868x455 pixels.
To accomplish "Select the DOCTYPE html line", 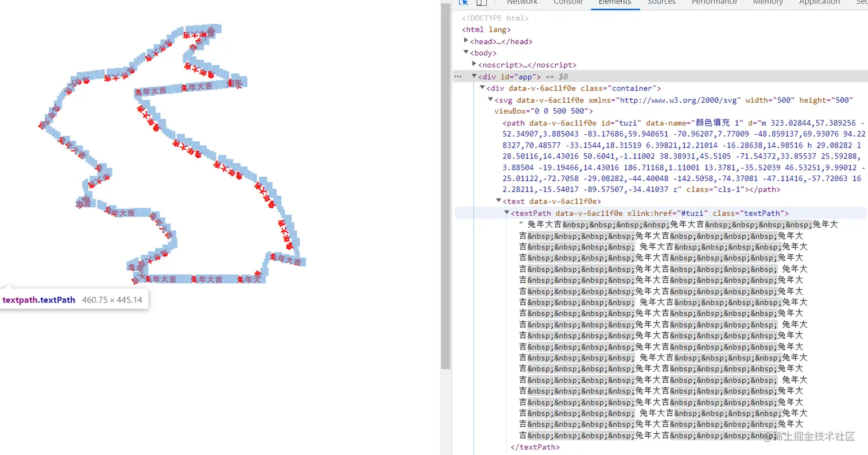I will coord(495,18).
